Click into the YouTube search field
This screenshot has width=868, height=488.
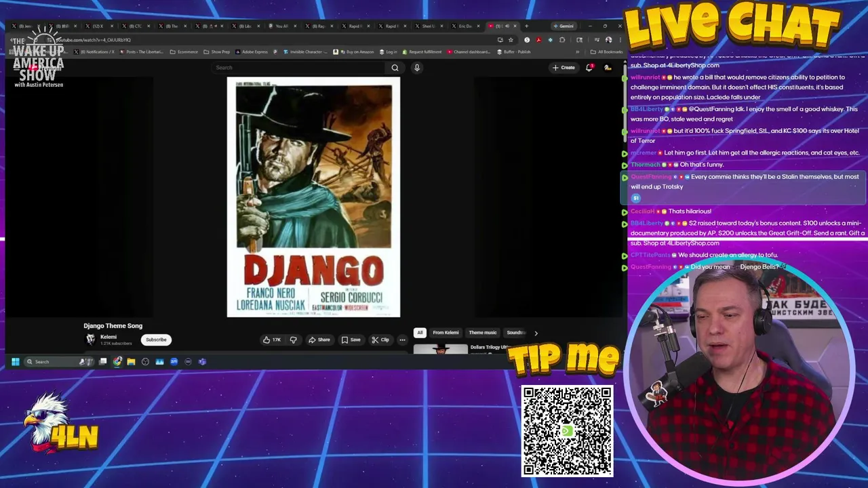(298, 68)
